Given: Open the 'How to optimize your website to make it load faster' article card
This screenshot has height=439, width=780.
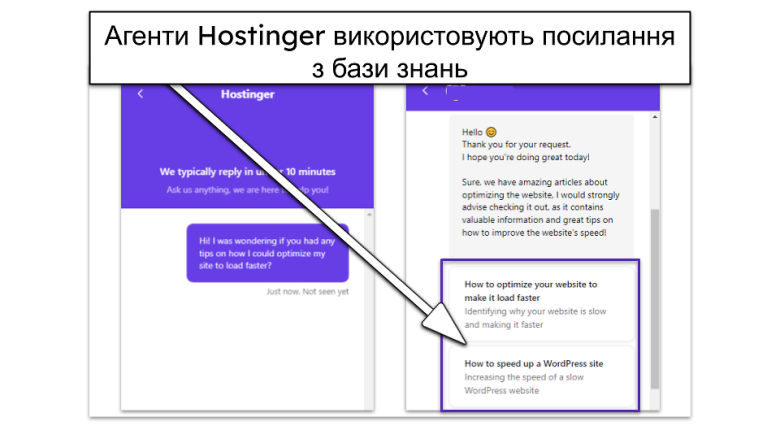Looking at the screenshot, I should tap(542, 304).
